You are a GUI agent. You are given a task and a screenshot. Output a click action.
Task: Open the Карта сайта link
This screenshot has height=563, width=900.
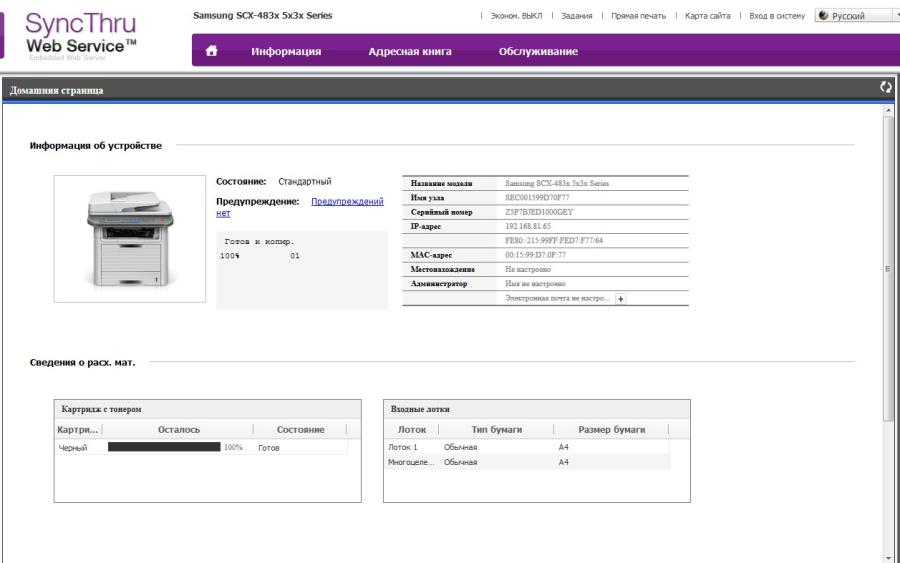coord(707,16)
